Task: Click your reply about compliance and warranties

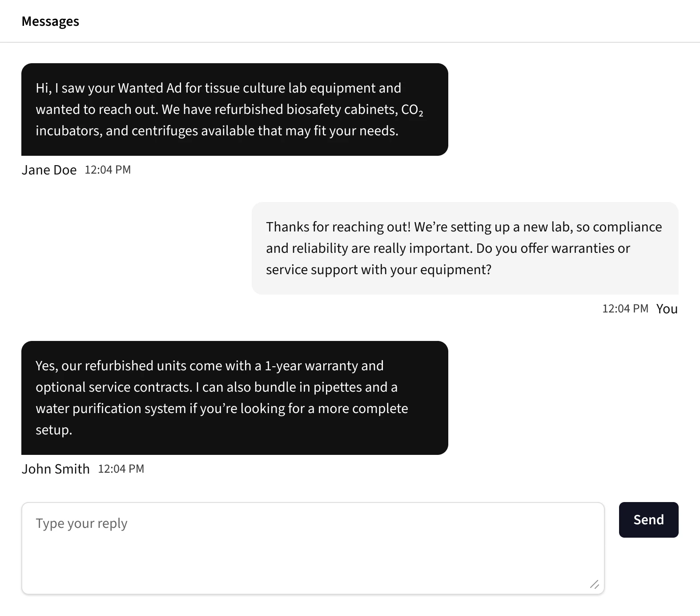Action: pyautogui.click(x=465, y=248)
